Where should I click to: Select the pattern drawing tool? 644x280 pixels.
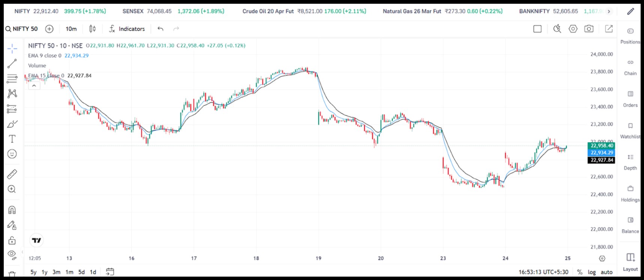[12, 94]
